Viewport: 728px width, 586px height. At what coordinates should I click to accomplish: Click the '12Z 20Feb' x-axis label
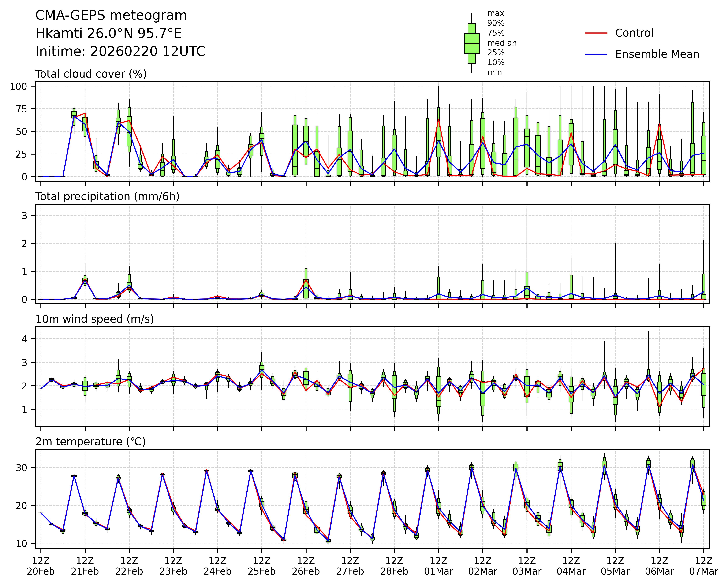(x=41, y=566)
